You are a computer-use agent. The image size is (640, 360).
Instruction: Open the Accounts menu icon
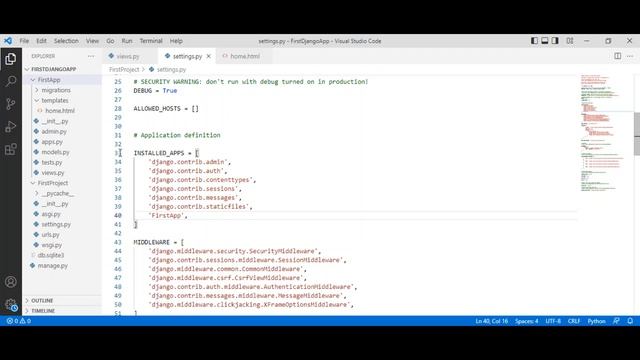[x=11, y=282]
